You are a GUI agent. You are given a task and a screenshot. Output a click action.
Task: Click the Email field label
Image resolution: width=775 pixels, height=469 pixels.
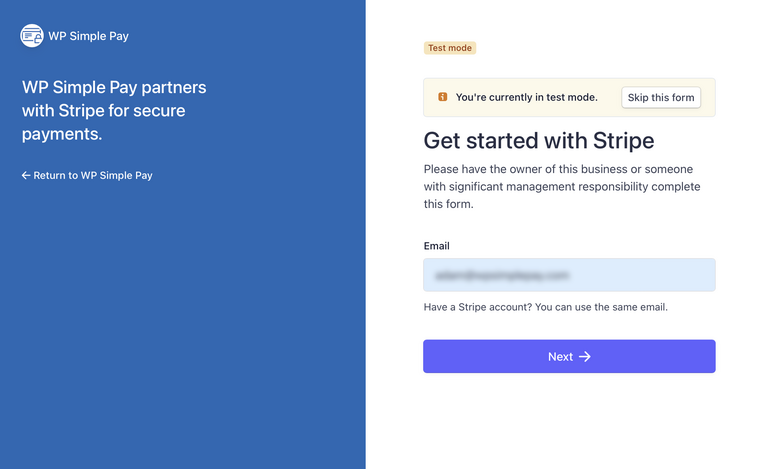tap(437, 246)
